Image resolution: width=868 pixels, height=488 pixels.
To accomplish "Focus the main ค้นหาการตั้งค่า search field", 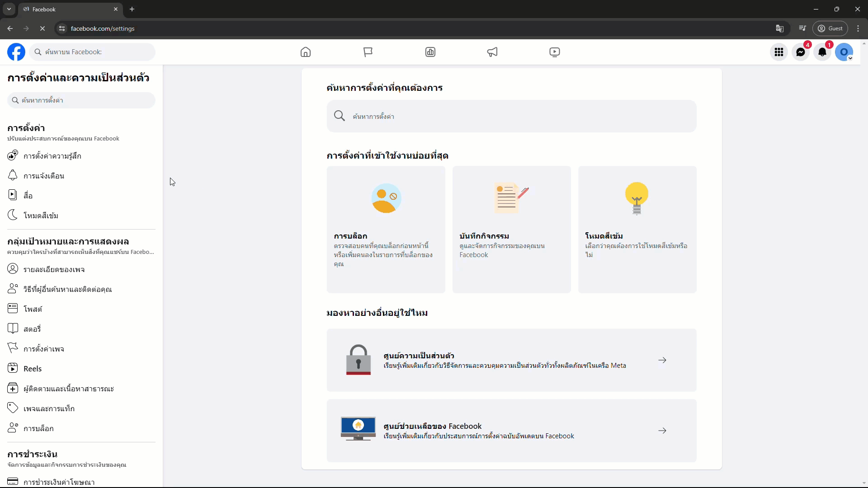I will tap(511, 116).
